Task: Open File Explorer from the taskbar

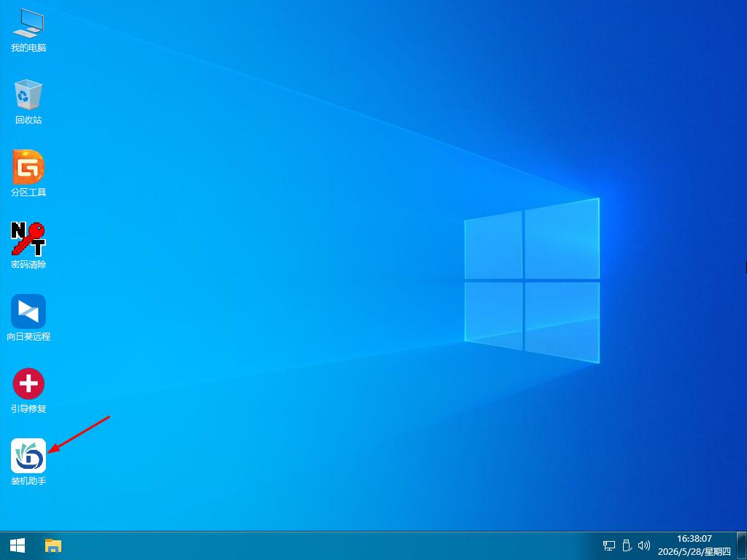Action: click(53, 545)
